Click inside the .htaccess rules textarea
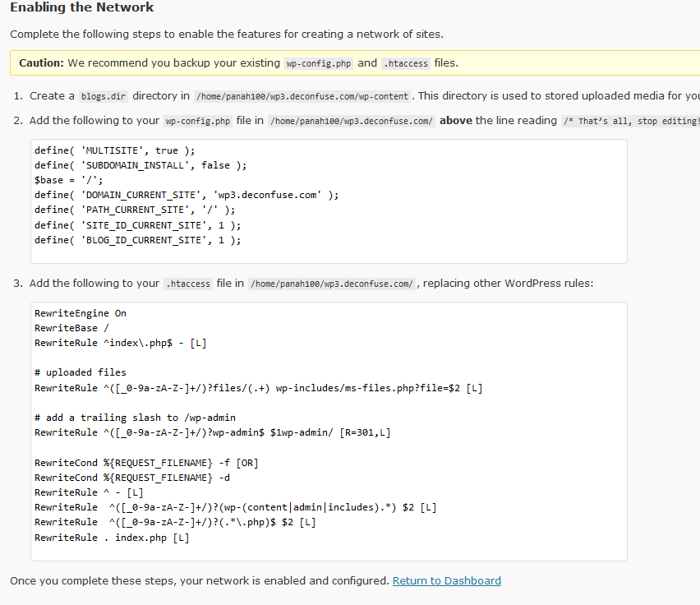 329,432
